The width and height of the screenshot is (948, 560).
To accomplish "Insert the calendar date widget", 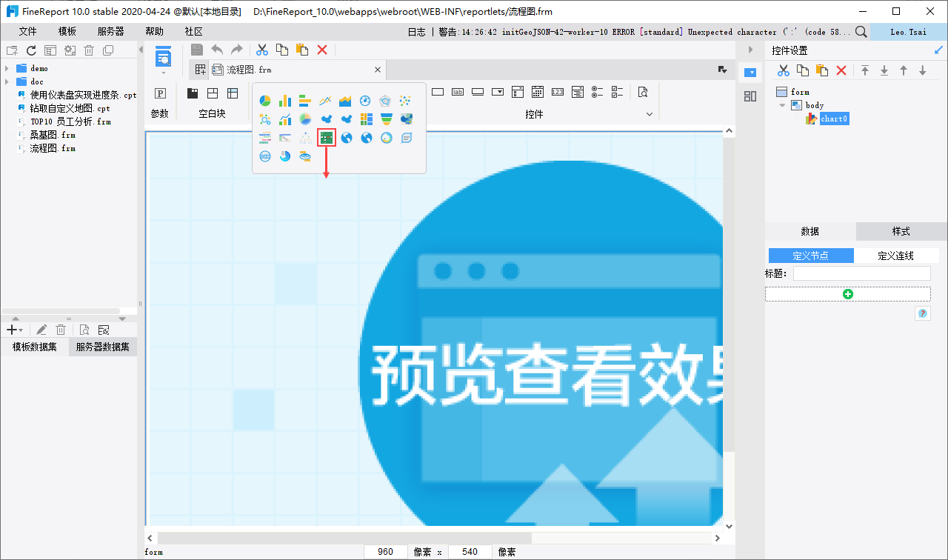I will (538, 93).
